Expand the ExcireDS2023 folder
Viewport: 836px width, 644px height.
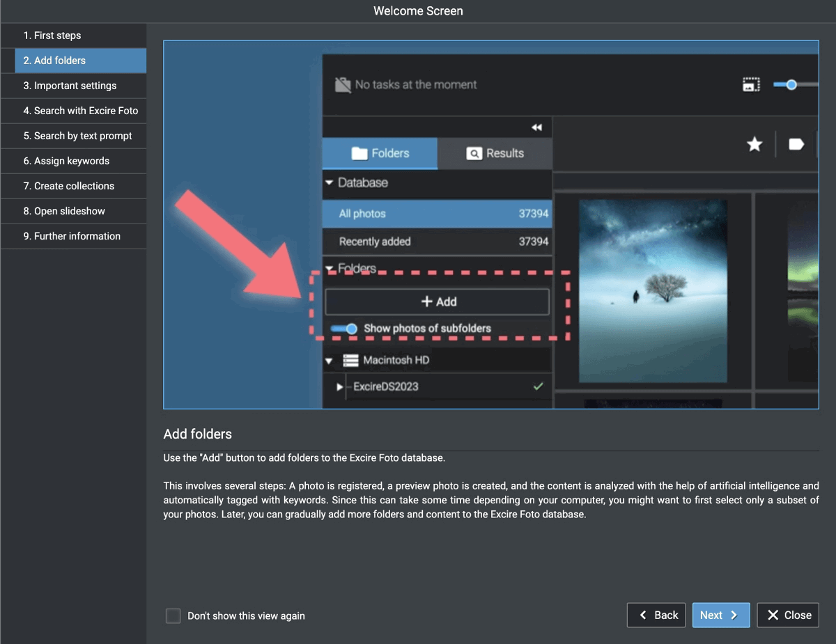coord(340,386)
